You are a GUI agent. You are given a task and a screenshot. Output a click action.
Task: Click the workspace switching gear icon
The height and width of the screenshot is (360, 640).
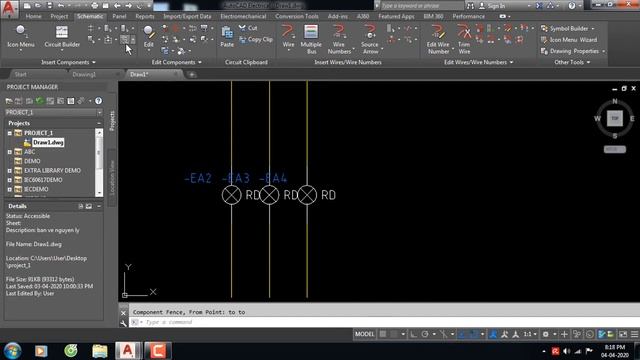coord(545,334)
